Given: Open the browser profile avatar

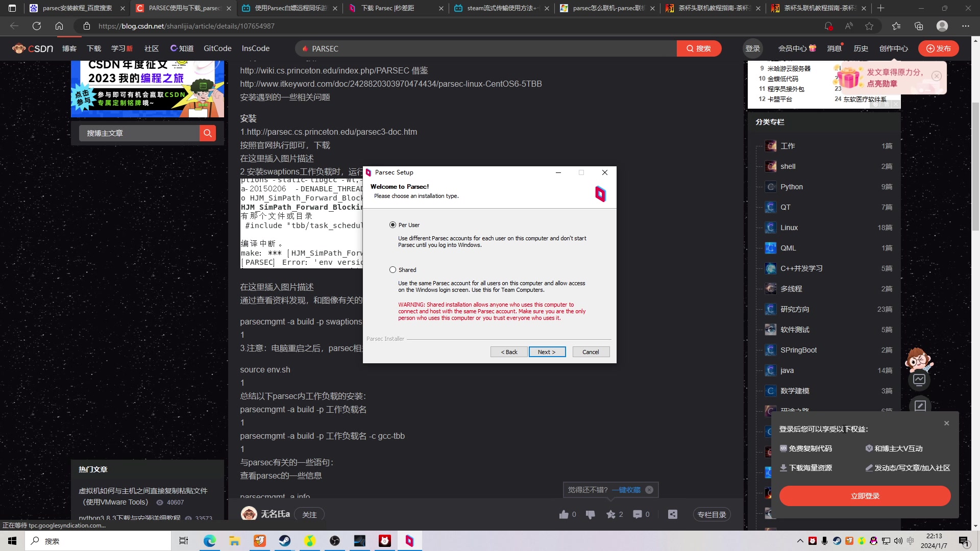Looking at the screenshot, I should tap(942, 26).
